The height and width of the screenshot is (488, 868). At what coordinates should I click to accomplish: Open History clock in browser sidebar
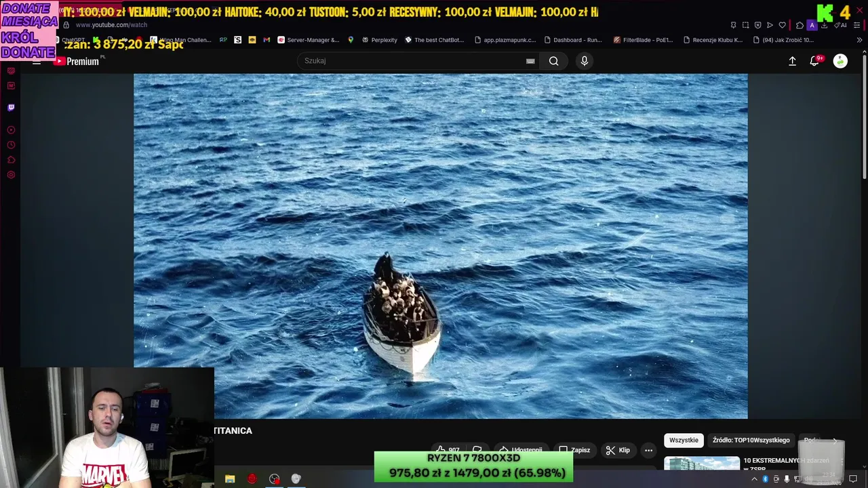[x=11, y=145]
